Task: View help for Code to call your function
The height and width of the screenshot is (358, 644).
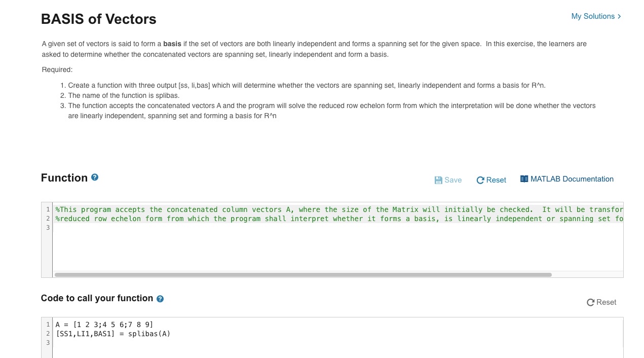Action: pos(160,299)
